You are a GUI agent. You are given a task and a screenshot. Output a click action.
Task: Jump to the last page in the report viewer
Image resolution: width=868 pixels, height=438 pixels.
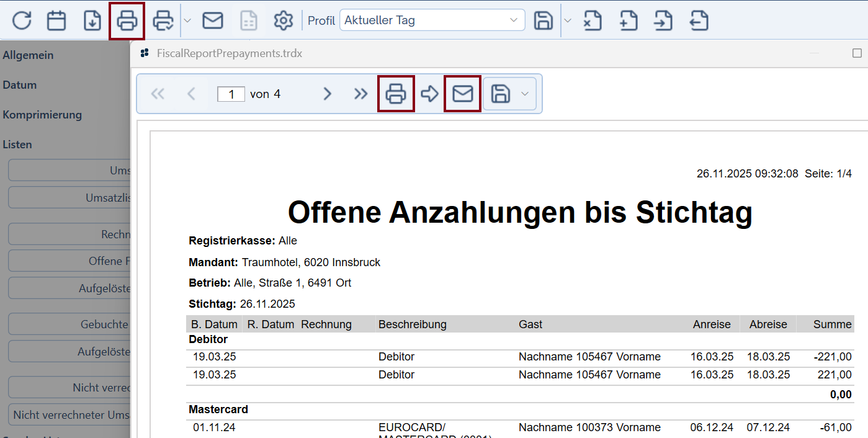coord(360,94)
